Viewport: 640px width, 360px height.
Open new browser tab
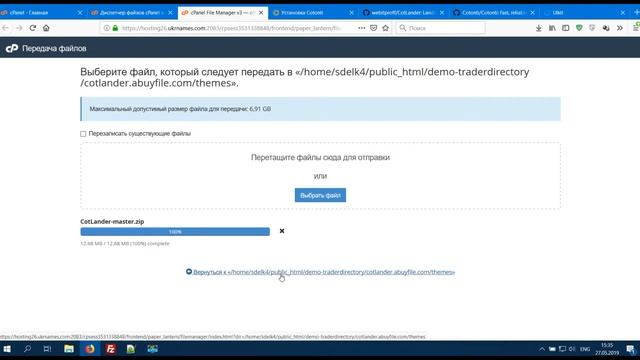point(636,13)
